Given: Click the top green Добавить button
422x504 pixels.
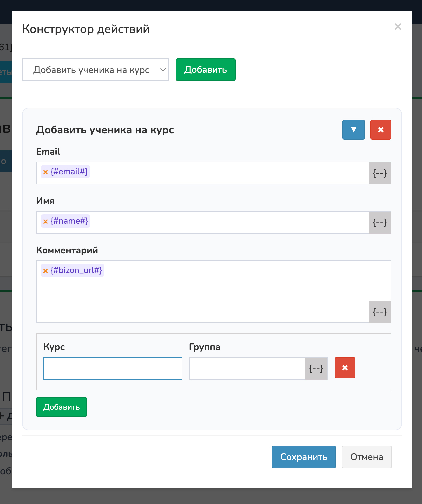Looking at the screenshot, I should tap(205, 70).
